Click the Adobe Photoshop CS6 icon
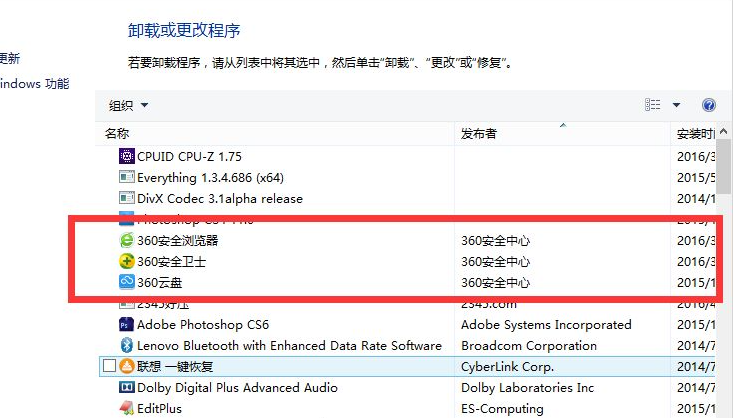This screenshot has height=418, width=733. tap(126, 325)
